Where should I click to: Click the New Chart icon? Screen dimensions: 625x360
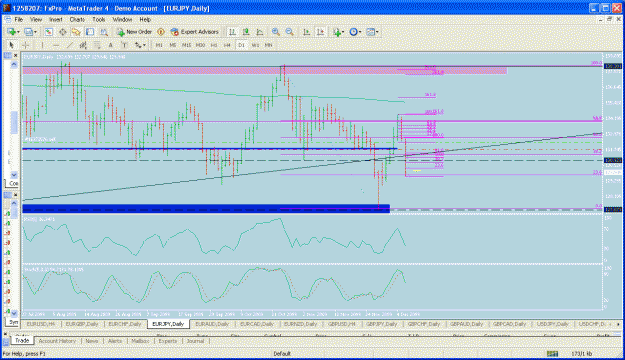[x=11, y=32]
